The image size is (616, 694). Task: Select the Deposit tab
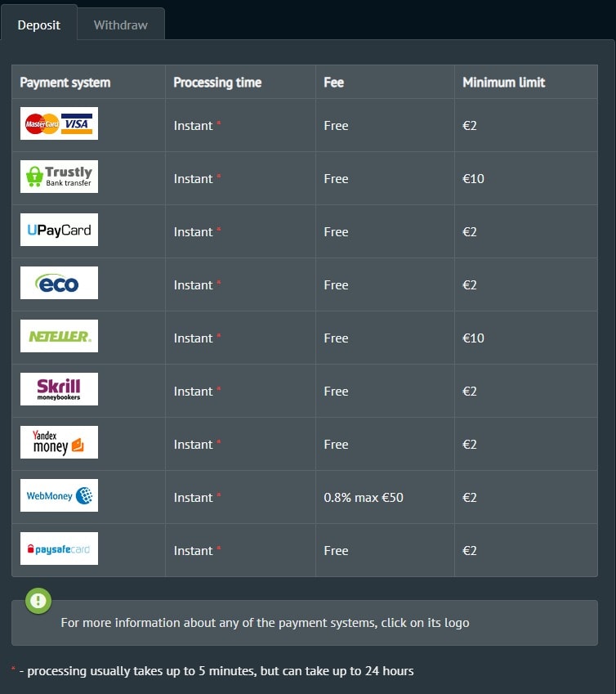[x=39, y=25]
